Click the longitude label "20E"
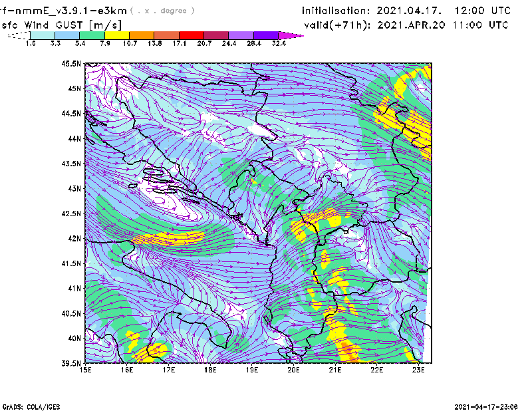 tap(293, 370)
